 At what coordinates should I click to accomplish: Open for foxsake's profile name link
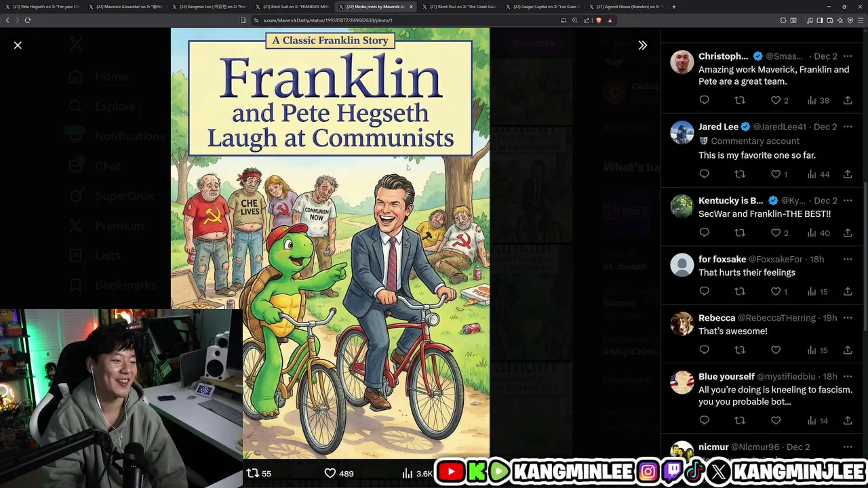[x=722, y=260]
